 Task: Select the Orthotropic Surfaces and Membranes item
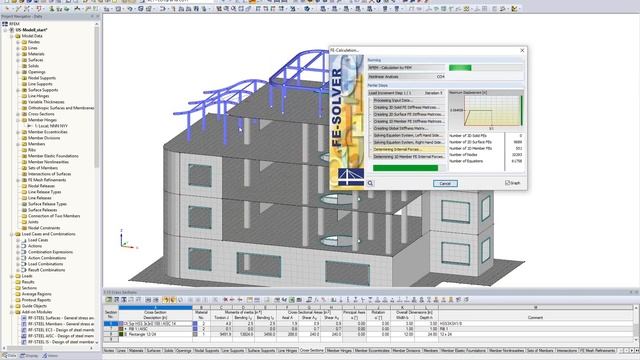coord(61,108)
